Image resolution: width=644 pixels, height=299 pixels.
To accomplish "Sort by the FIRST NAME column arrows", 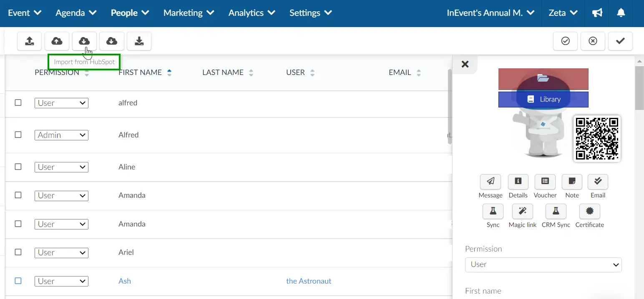I will click(x=169, y=73).
